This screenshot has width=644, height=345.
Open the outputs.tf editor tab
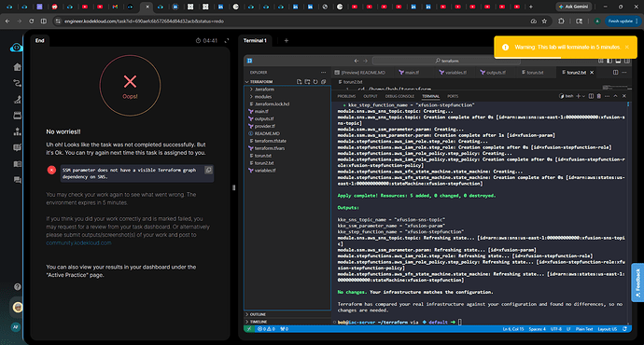(495, 72)
